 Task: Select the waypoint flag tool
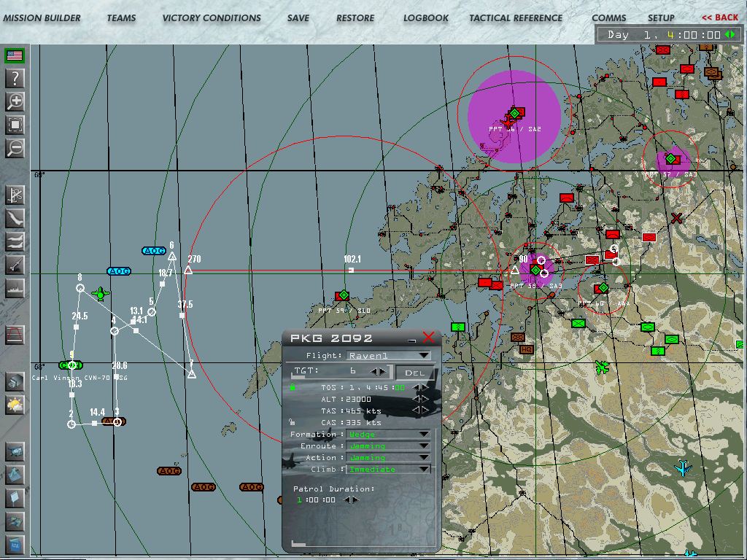[x=15, y=195]
